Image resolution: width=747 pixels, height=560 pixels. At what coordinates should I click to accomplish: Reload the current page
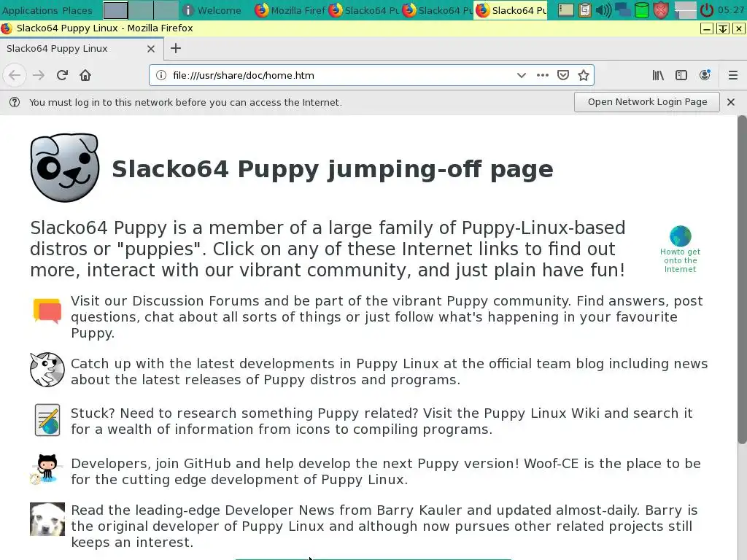pyautogui.click(x=62, y=75)
